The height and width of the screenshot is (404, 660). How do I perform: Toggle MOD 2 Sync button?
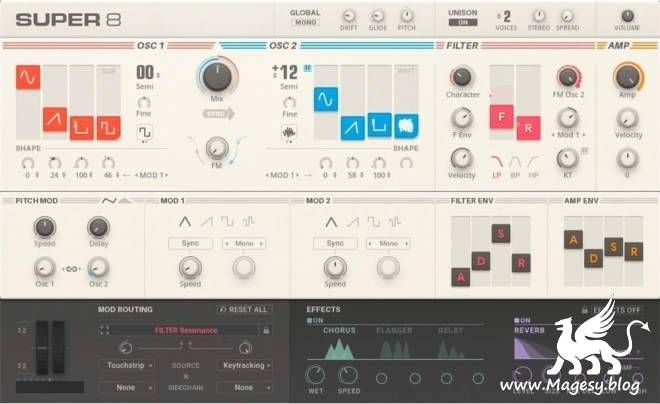coord(335,243)
